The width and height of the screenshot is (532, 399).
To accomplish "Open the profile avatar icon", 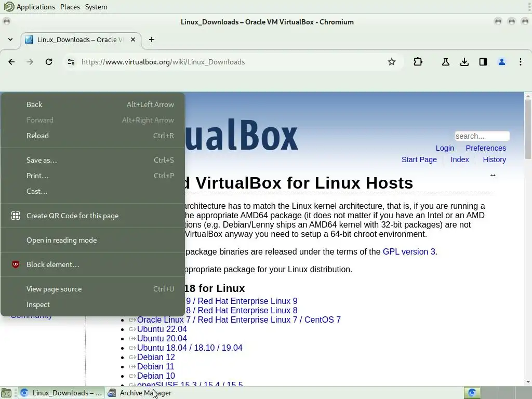I will (x=501, y=62).
